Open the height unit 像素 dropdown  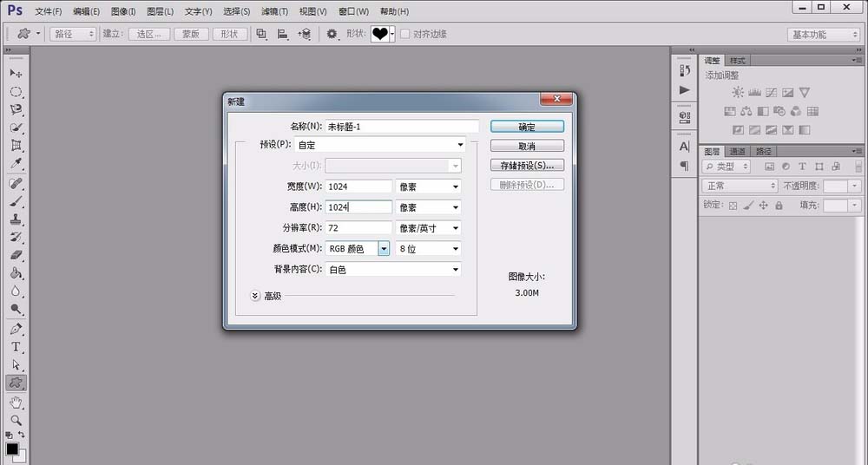[429, 207]
